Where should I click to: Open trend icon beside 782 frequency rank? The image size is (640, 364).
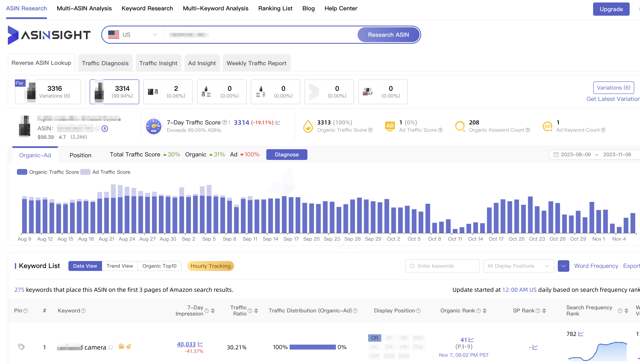click(581, 334)
